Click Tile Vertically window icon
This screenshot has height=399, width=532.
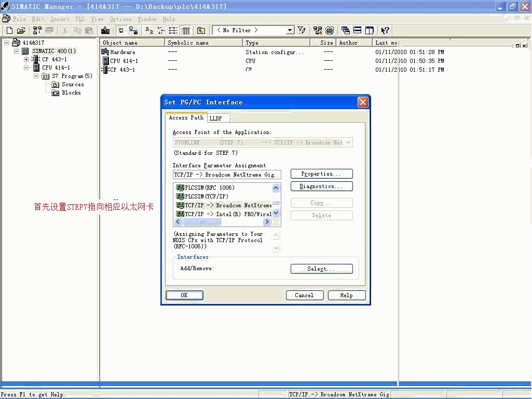point(370,31)
